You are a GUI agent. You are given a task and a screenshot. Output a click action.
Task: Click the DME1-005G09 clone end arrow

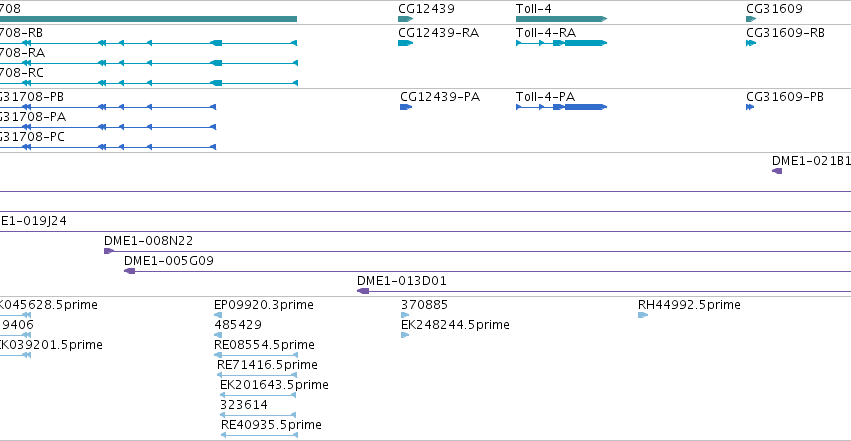coord(129,271)
